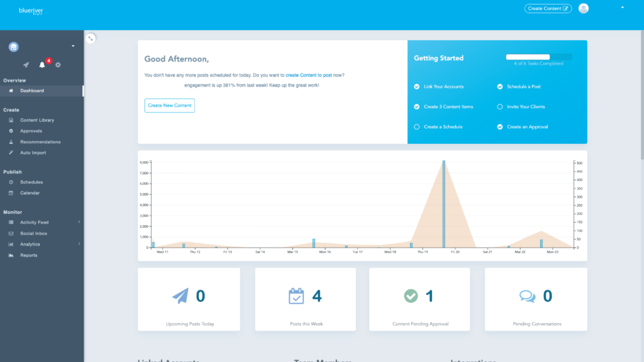Toggle the Link Your Accounts checkmark
The image size is (644, 362).
click(x=416, y=87)
